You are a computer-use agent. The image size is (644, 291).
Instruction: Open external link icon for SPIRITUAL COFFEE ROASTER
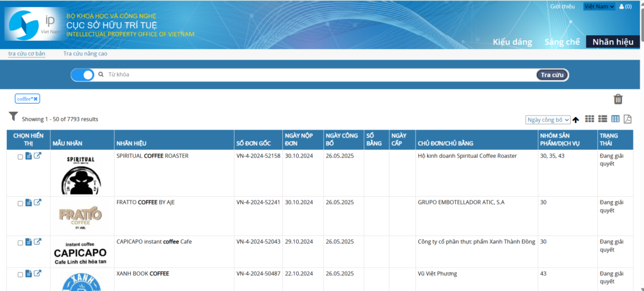point(37,156)
